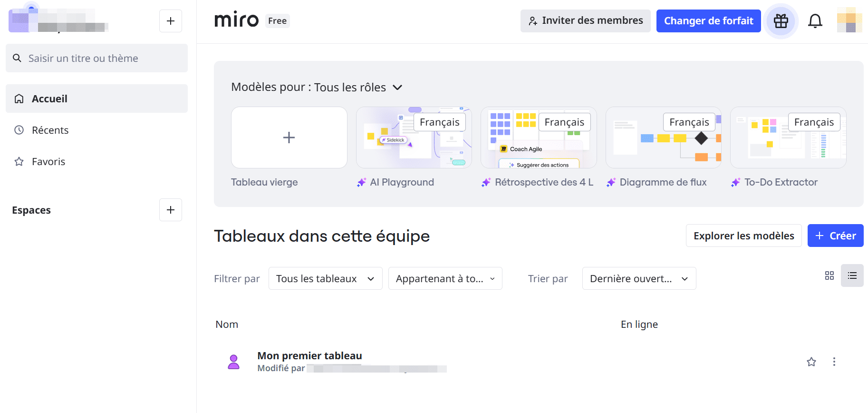Click Français tag on AI Playground
This screenshot has height=413, width=868.
tap(440, 122)
